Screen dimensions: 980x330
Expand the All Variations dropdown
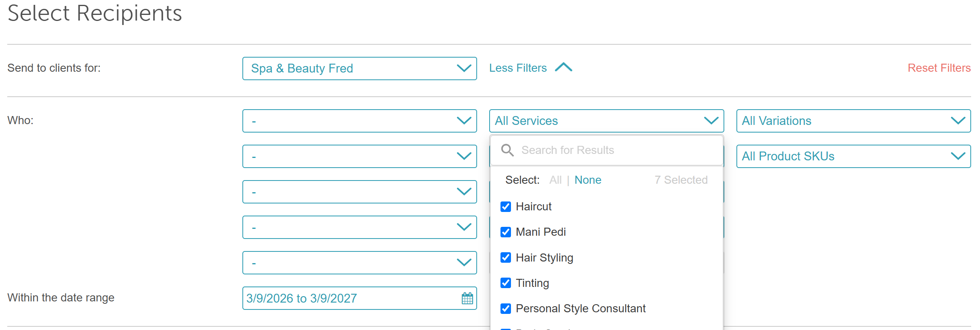[853, 121]
